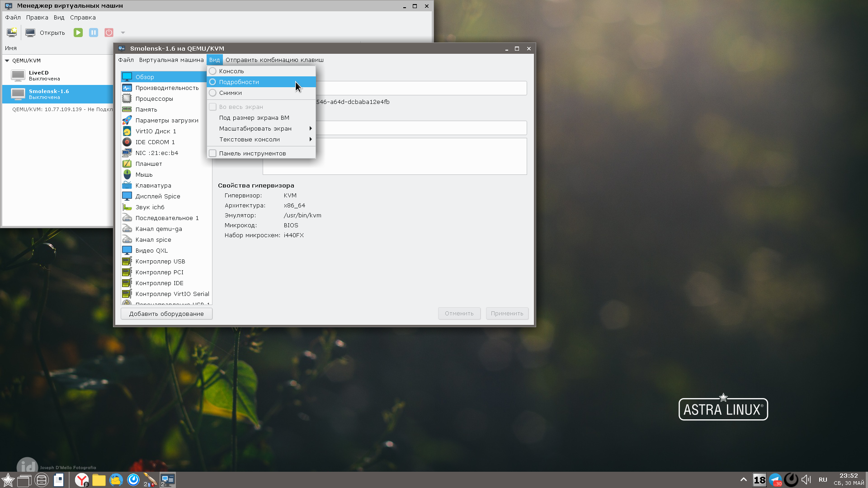Open Параметры загрузки boot options
The height and width of the screenshot is (488, 868).
click(x=166, y=120)
